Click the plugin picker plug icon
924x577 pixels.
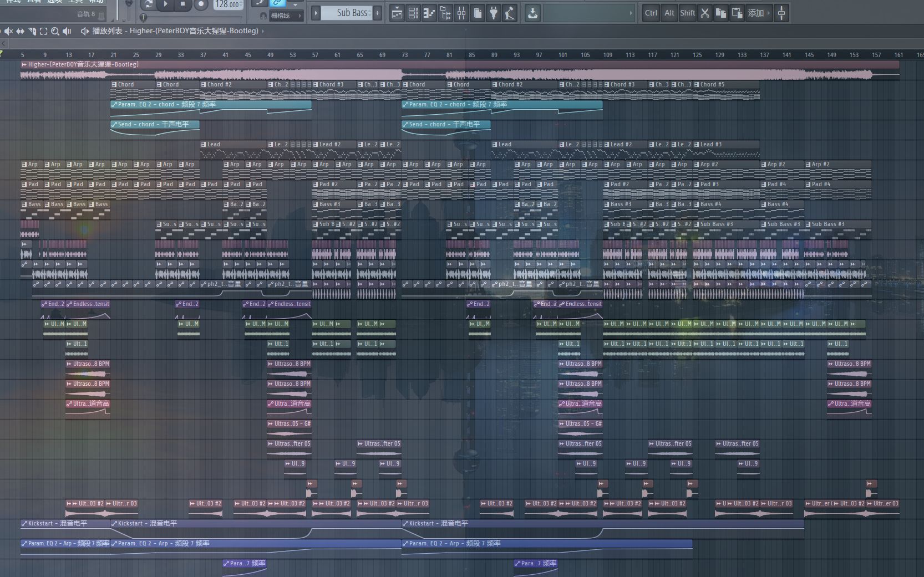(493, 12)
